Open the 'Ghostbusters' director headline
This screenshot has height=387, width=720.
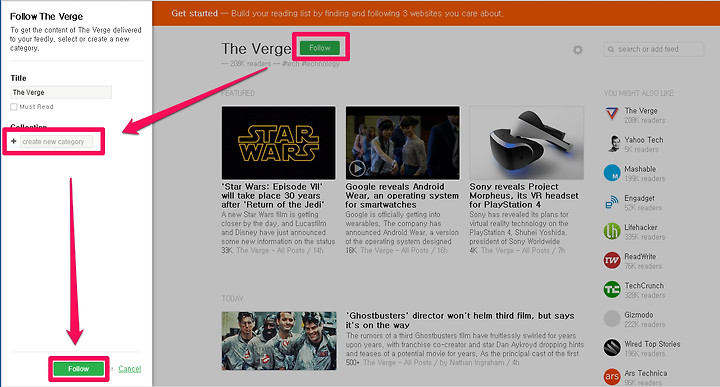click(460, 320)
